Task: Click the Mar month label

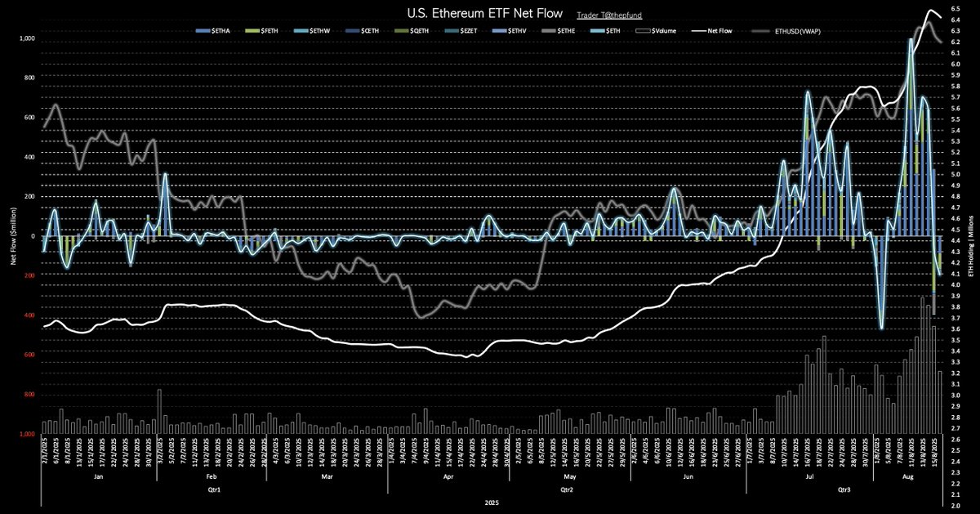Action: pyautogui.click(x=327, y=476)
